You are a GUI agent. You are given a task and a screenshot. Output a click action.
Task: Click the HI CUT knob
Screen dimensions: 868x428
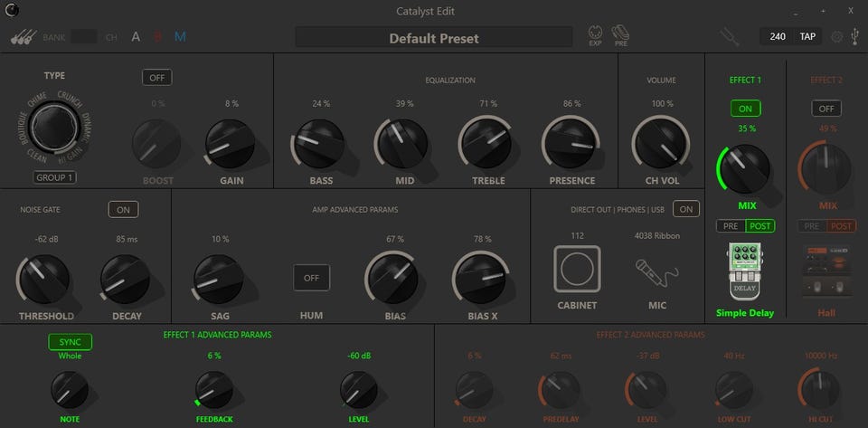(821, 390)
